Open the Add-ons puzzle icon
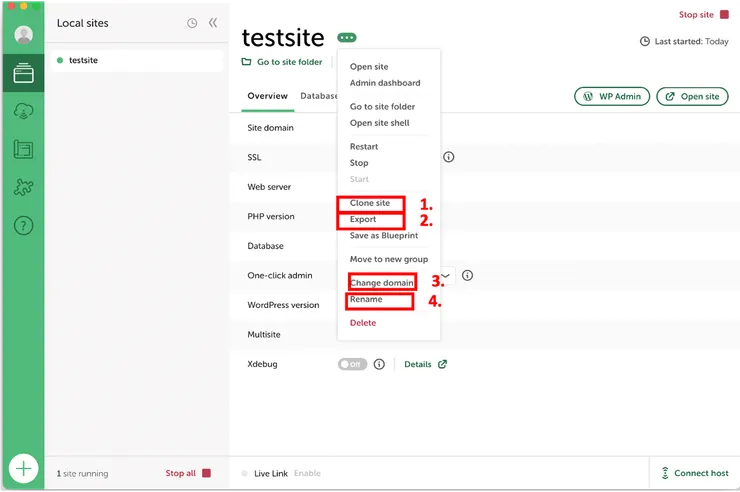 (23, 187)
